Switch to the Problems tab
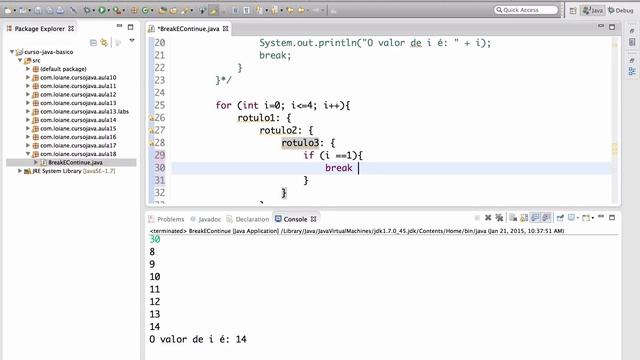640x360 pixels. (x=166, y=219)
